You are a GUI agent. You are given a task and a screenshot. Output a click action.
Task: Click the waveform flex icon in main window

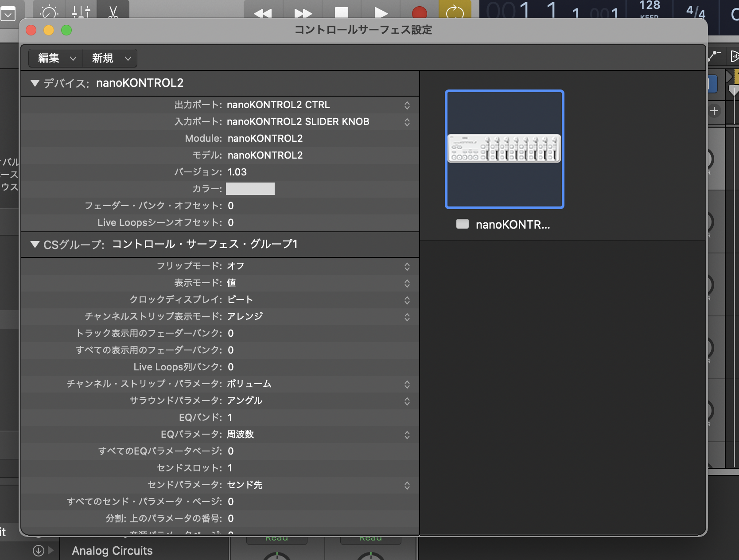tap(734, 56)
